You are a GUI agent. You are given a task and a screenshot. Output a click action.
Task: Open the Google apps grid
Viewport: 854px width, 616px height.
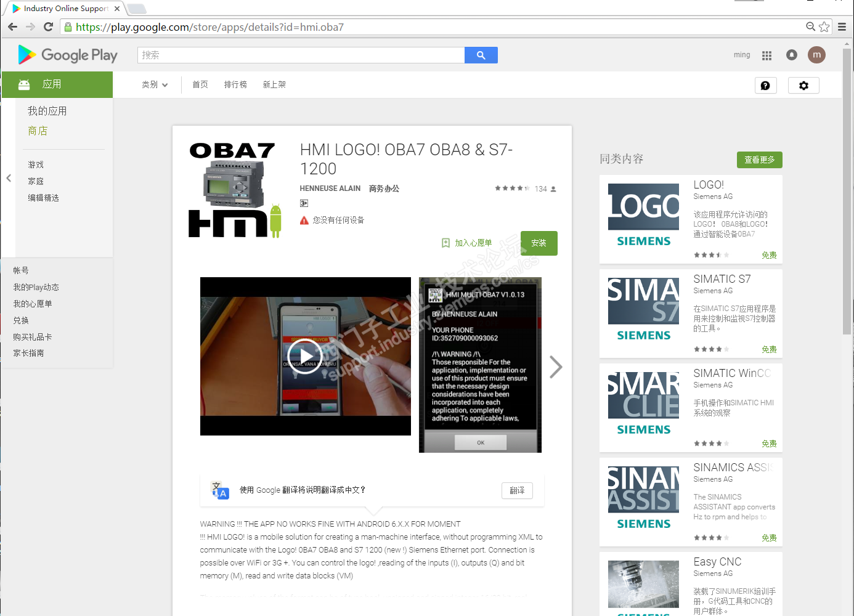point(767,55)
